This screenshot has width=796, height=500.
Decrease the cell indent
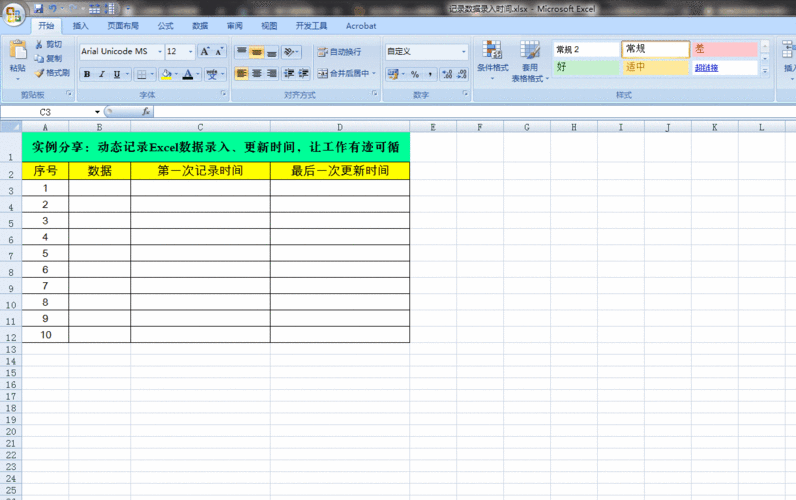coord(289,74)
